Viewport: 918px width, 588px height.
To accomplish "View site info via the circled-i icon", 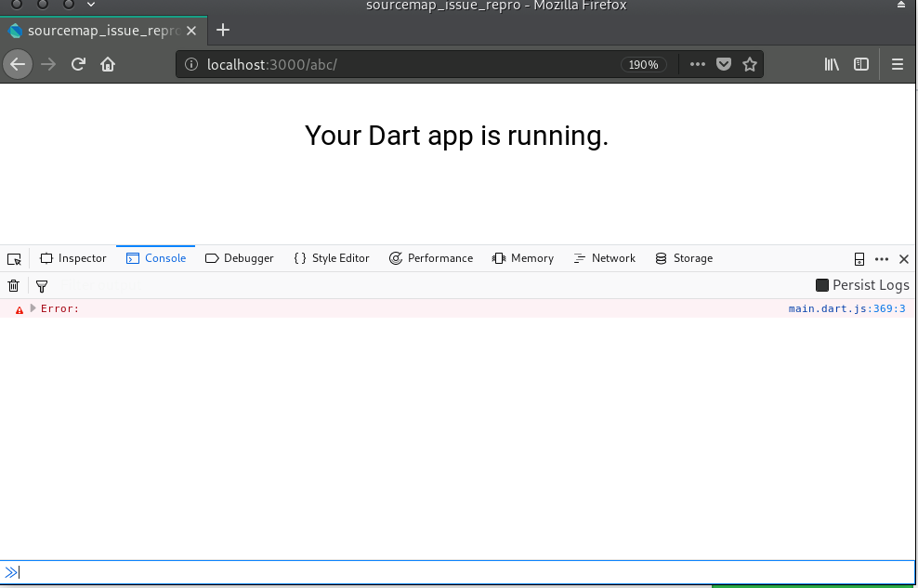I will tap(190, 64).
